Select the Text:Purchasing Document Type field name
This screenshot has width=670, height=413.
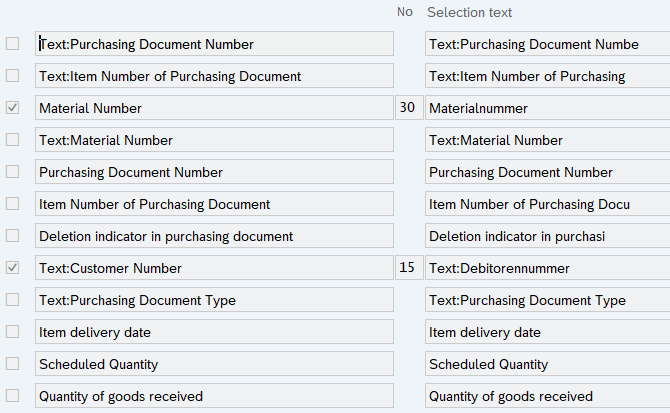click(x=214, y=300)
